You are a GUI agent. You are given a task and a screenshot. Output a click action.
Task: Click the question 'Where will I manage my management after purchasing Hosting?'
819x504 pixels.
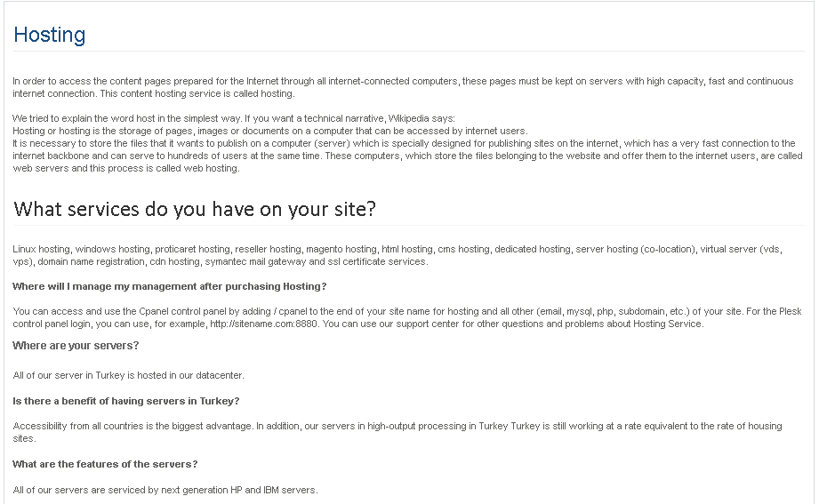[x=169, y=286]
